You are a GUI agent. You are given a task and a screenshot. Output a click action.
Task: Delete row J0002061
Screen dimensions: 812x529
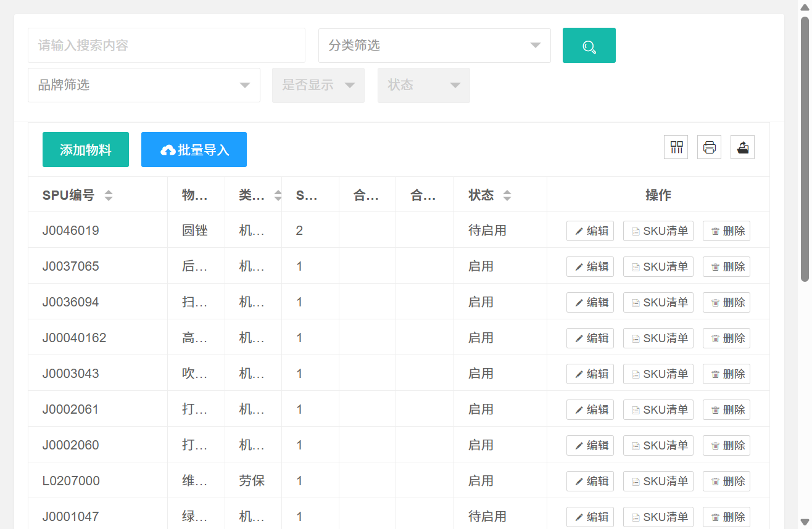[727, 410]
